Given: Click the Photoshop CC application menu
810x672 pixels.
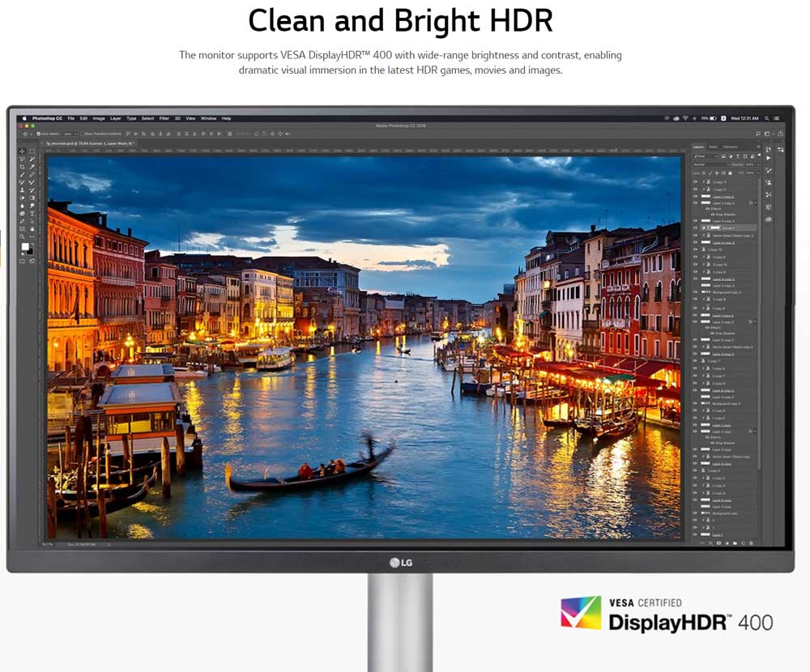Looking at the screenshot, I should [49, 118].
